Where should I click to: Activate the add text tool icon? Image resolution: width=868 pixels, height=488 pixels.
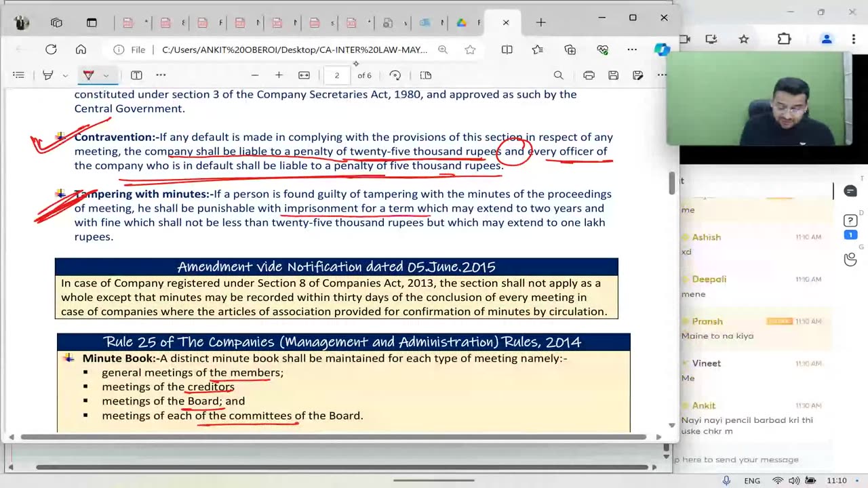click(136, 75)
